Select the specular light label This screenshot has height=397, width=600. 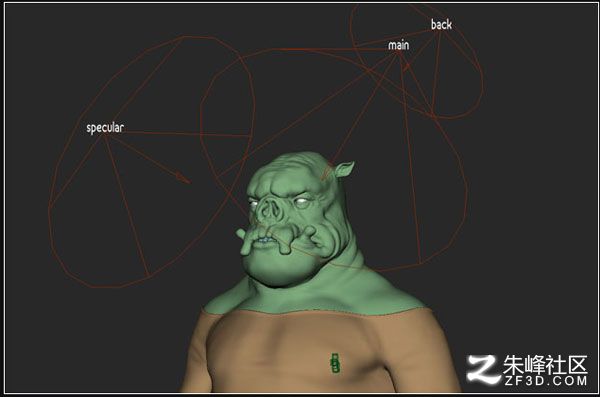(105, 128)
